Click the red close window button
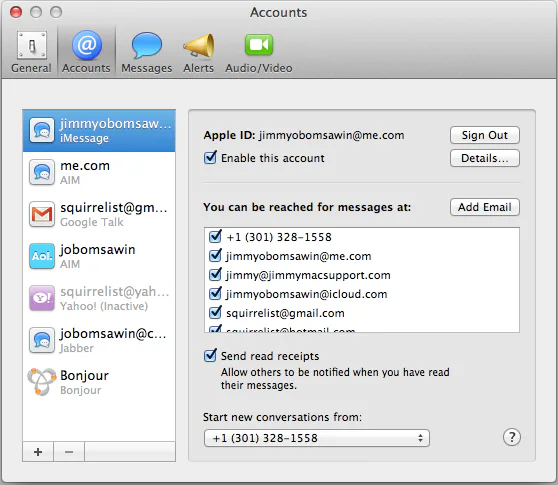This screenshot has width=558, height=485. 16,12
